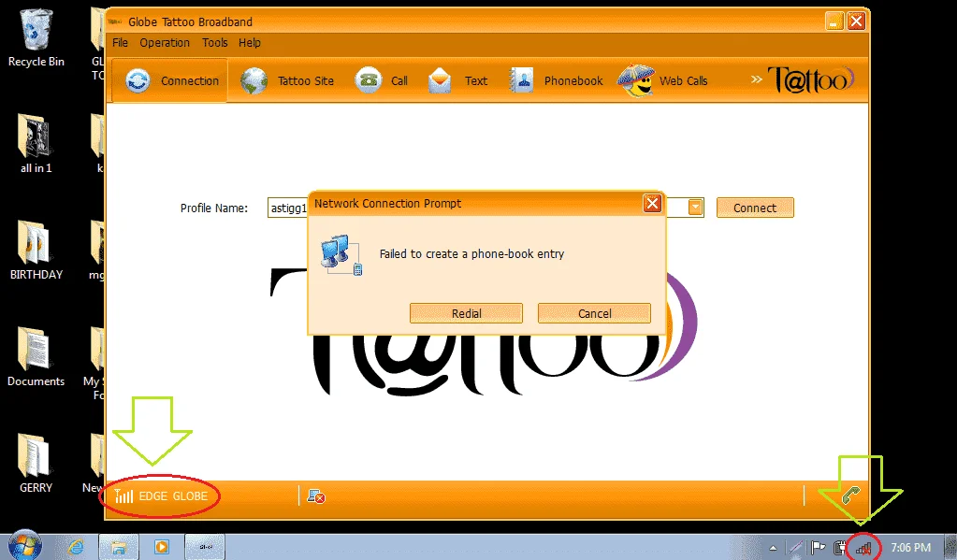The image size is (957, 560).
Task: Select the all in 1 desktop folder
Action: [36, 144]
